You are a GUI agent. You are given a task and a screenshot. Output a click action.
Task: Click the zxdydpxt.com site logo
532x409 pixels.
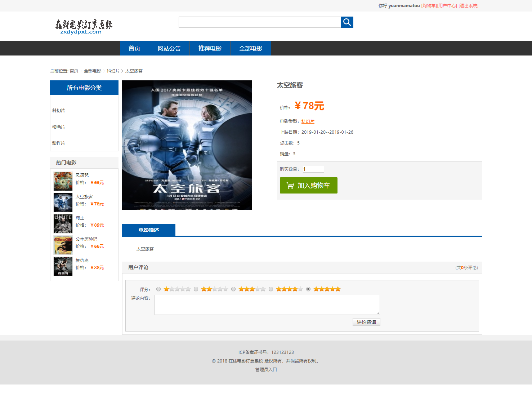tap(84, 26)
